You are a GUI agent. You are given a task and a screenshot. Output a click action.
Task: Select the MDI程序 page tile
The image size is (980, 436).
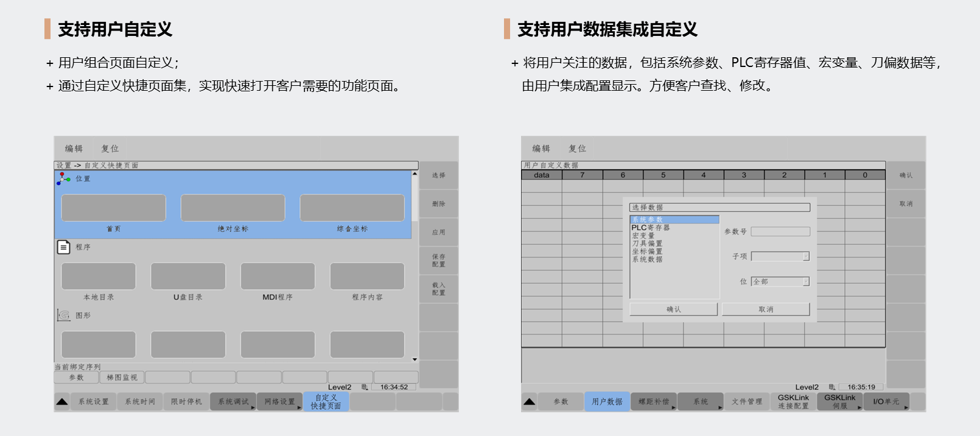click(x=278, y=276)
